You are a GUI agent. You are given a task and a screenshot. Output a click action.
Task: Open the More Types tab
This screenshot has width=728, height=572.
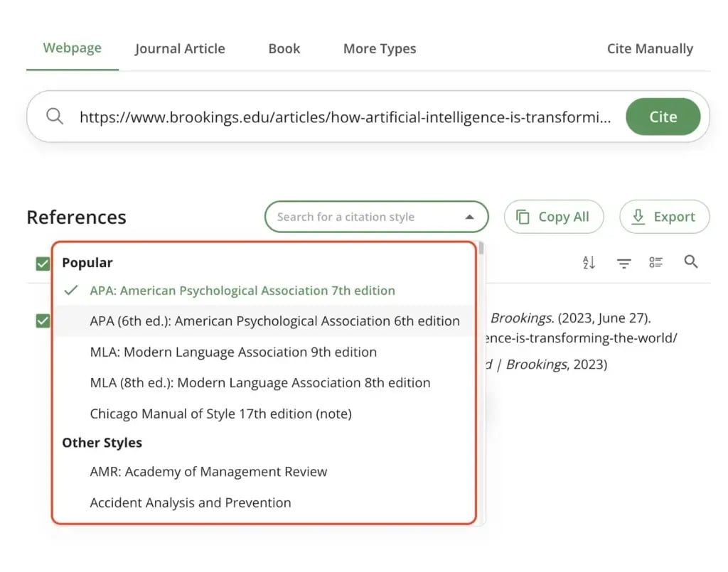[x=380, y=49]
